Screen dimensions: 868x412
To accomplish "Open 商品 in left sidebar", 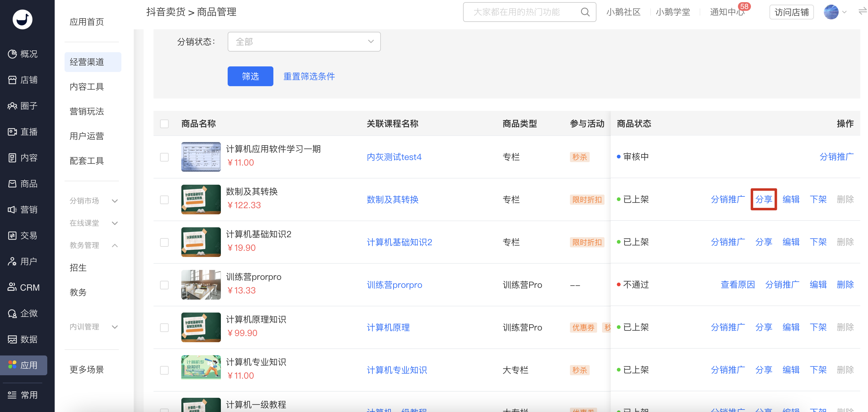I will (x=23, y=183).
